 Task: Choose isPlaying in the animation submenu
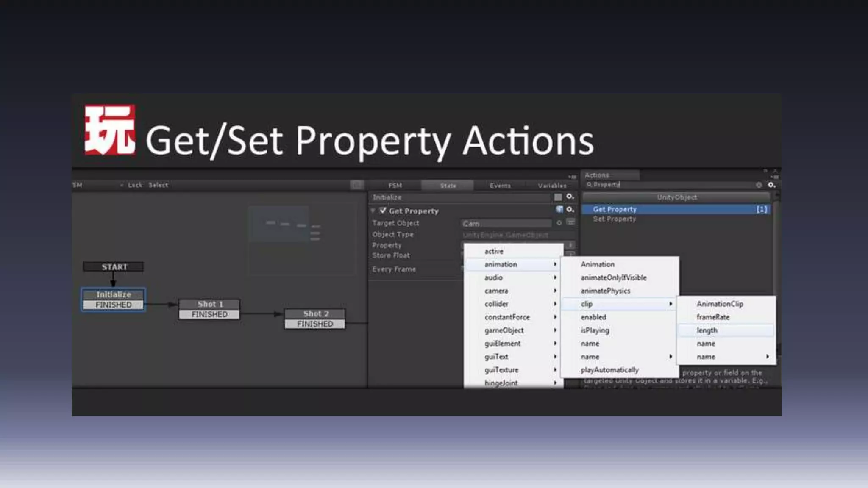595,330
